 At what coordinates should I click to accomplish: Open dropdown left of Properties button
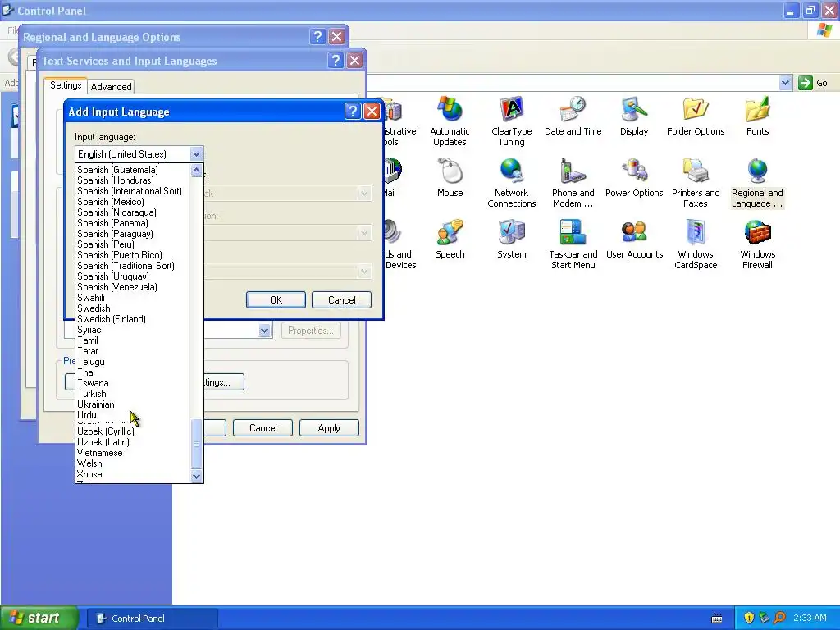pyautogui.click(x=264, y=331)
